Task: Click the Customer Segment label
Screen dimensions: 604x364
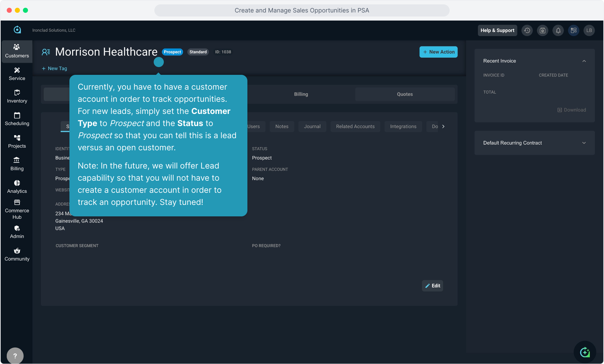Action: (77, 246)
